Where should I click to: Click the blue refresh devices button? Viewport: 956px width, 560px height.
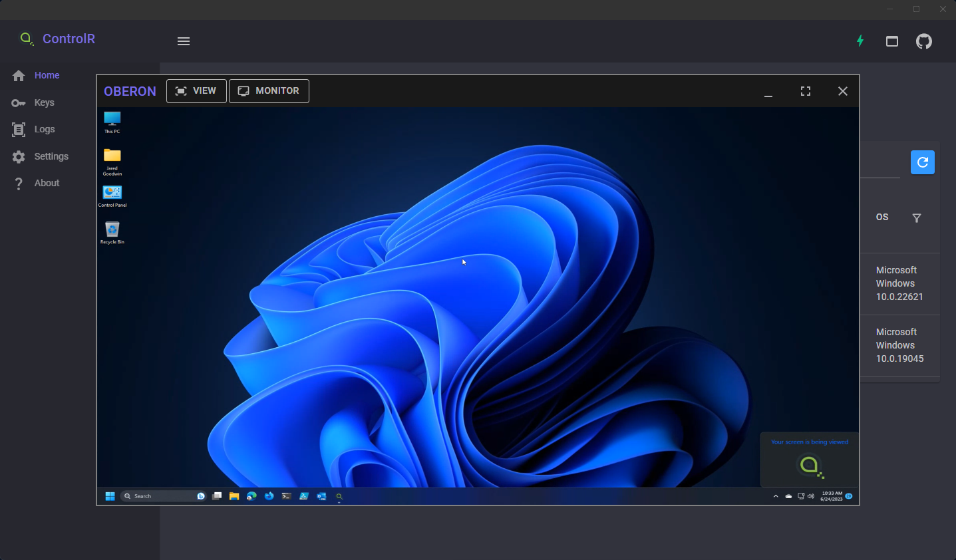pos(923,162)
